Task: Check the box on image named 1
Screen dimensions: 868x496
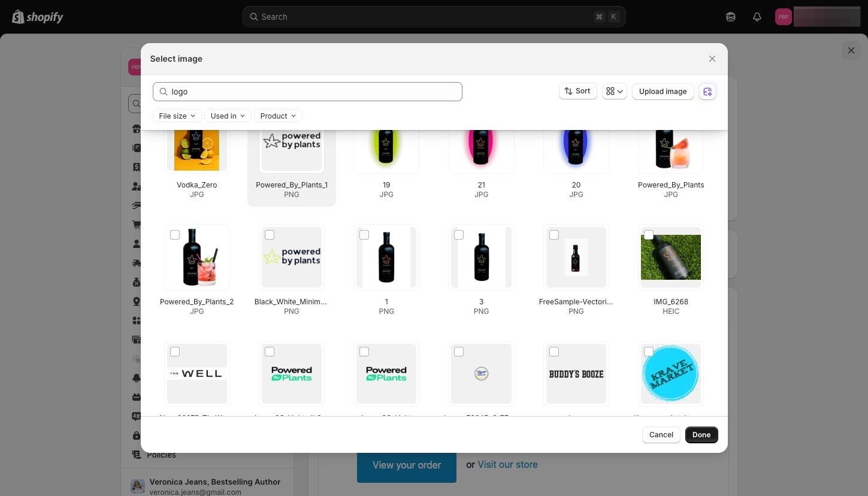Action: (364, 235)
